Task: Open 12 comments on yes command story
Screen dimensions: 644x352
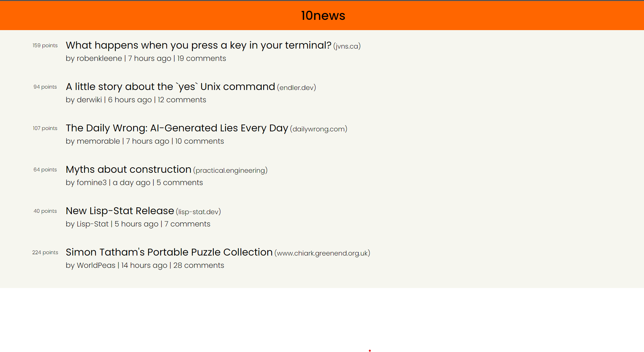Action: tap(182, 100)
